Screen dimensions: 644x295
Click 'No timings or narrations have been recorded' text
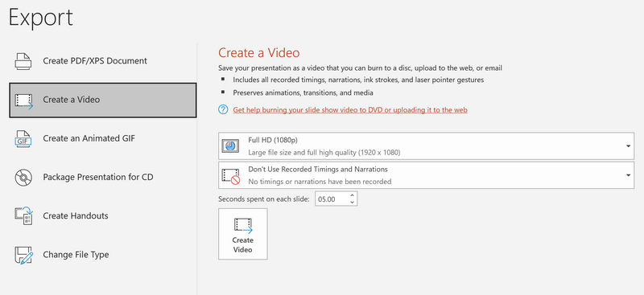[320, 182]
